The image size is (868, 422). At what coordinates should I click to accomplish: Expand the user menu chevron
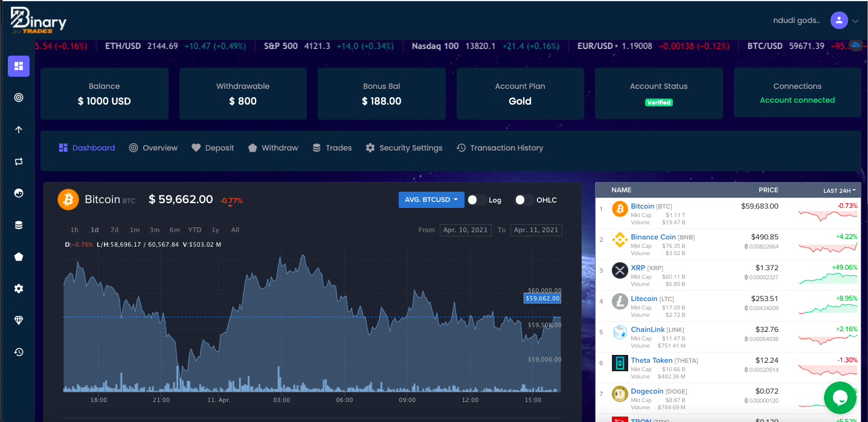[855, 21]
